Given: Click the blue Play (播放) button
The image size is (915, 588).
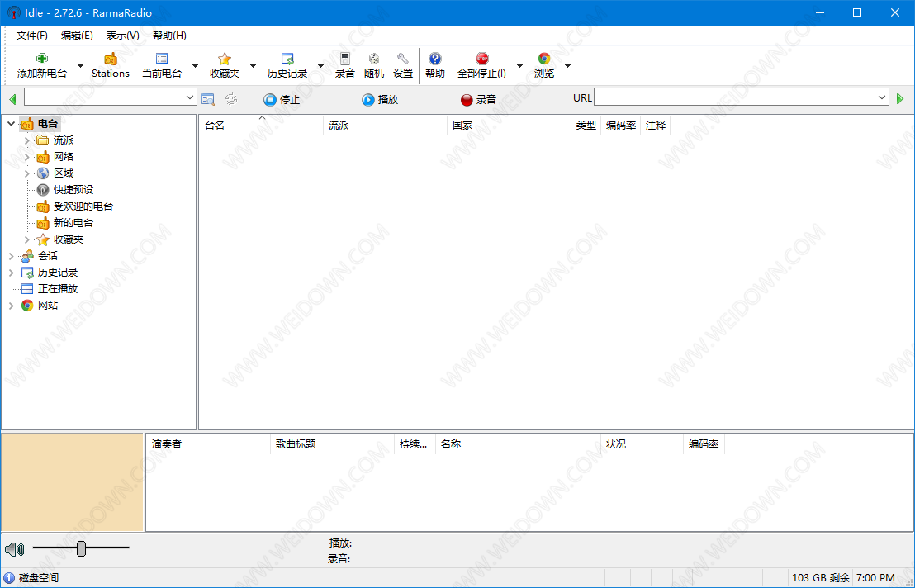Looking at the screenshot, I should pos(380,99).
